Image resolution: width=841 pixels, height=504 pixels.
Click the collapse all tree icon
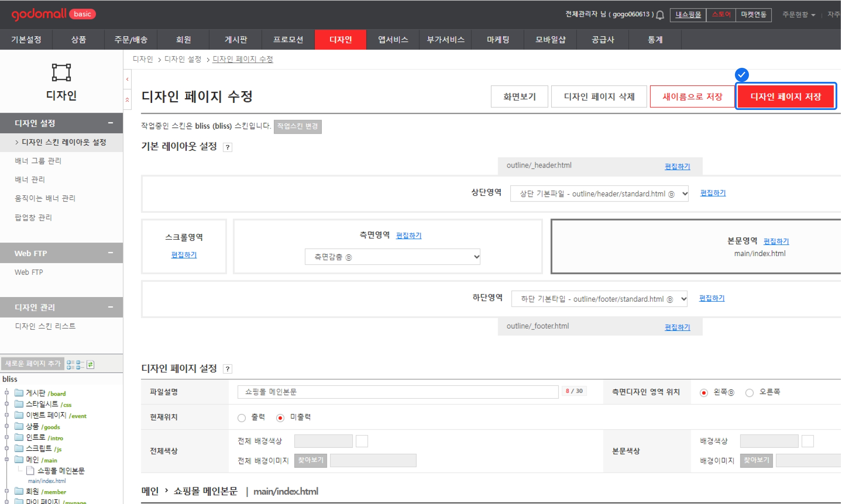click(x=80, y=364)
